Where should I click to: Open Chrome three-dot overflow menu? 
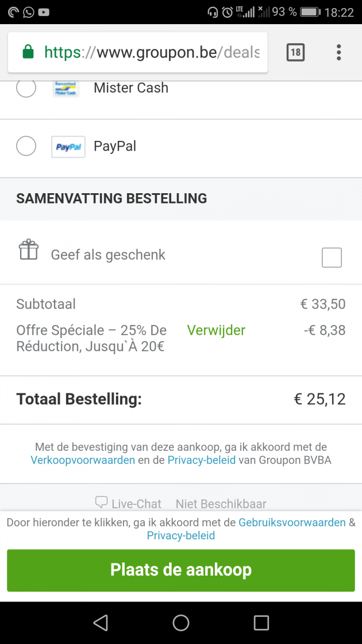tap(339, 52)
